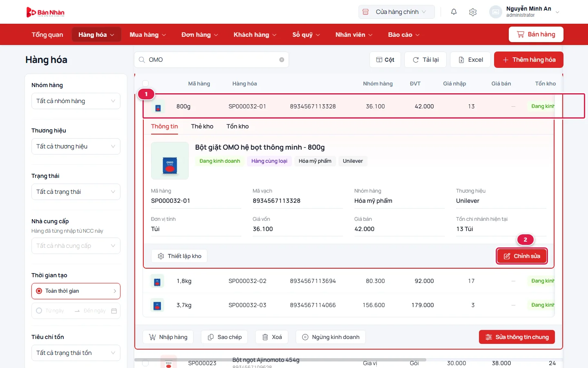Select the Toàn thời gian radio option
This screenshot has height=368, width=588.
pos(39,291)
